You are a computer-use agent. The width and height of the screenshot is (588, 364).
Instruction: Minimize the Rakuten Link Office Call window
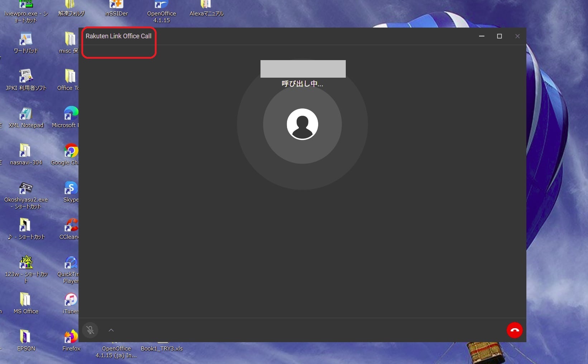coord(482,36)
